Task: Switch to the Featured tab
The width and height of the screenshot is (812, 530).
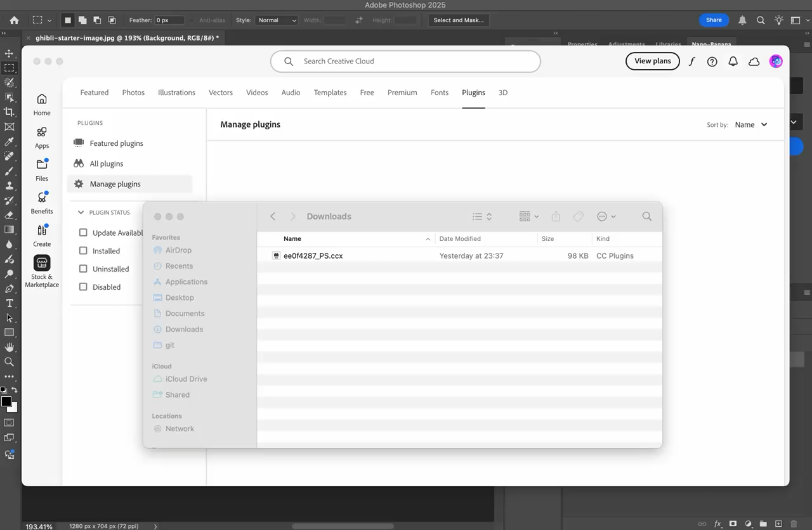Action: coord(95,93)
